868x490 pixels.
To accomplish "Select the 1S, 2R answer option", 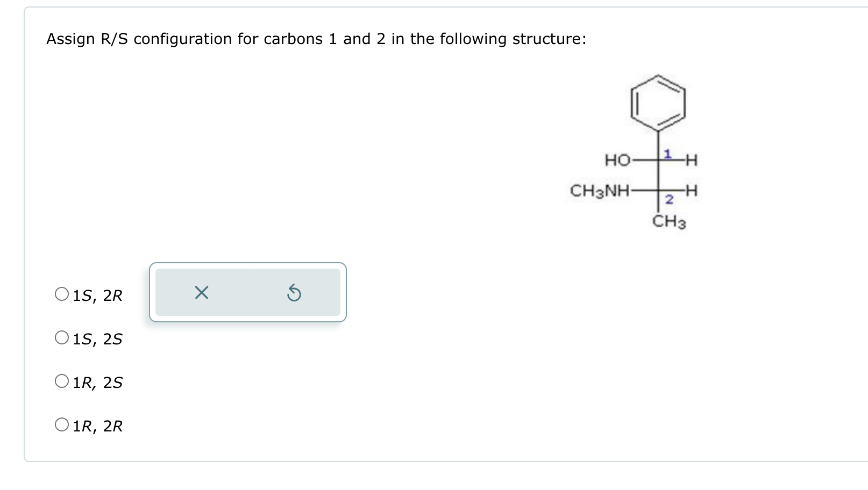I will pos(61,293).
